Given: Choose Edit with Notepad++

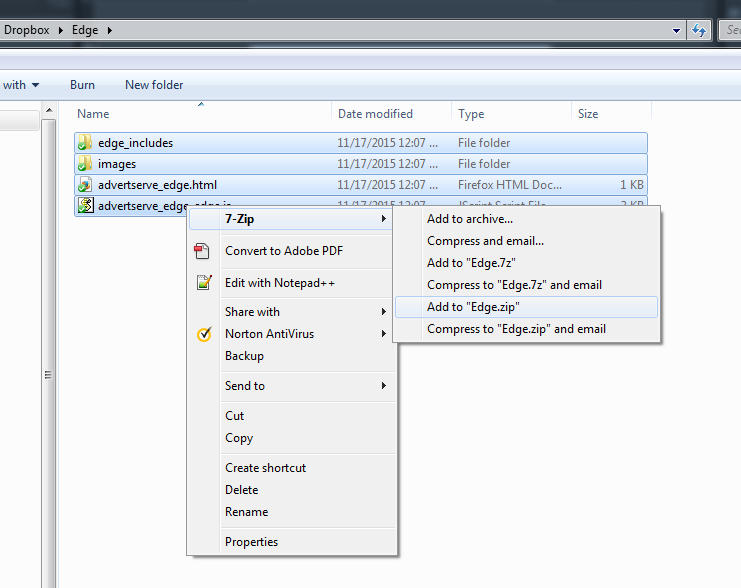Looking at the screenshot, I should pyautogui.click(x=292, y=283).
